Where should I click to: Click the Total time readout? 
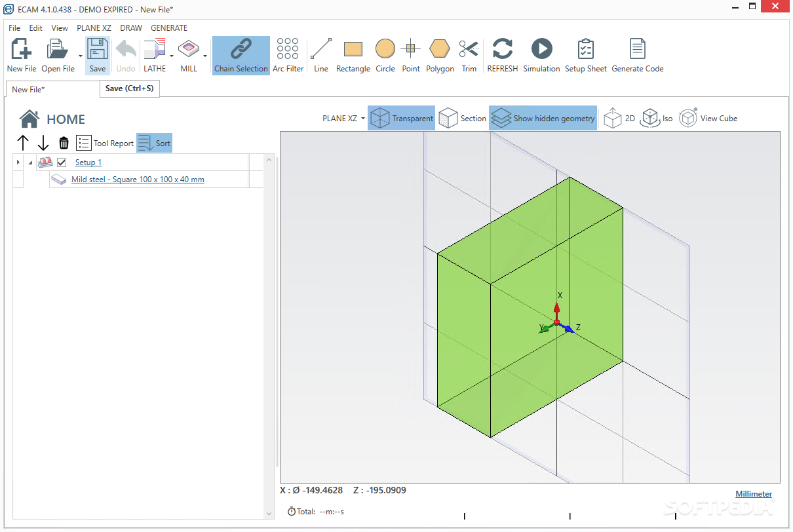click(316, 511)
